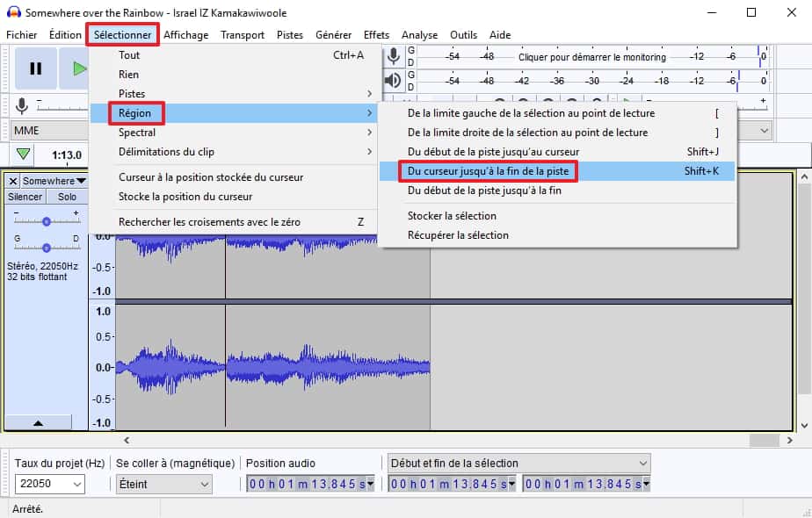Viewport: 812px width, 518px height.
Task: Open the 'Début et fin de la sélection' dropdown
Action: click(518, 463)
